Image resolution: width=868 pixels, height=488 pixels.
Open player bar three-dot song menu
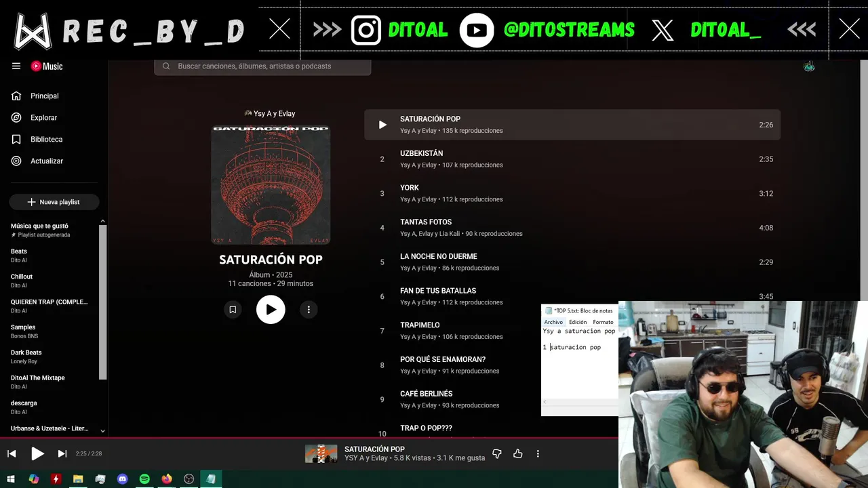click(538, 453)
